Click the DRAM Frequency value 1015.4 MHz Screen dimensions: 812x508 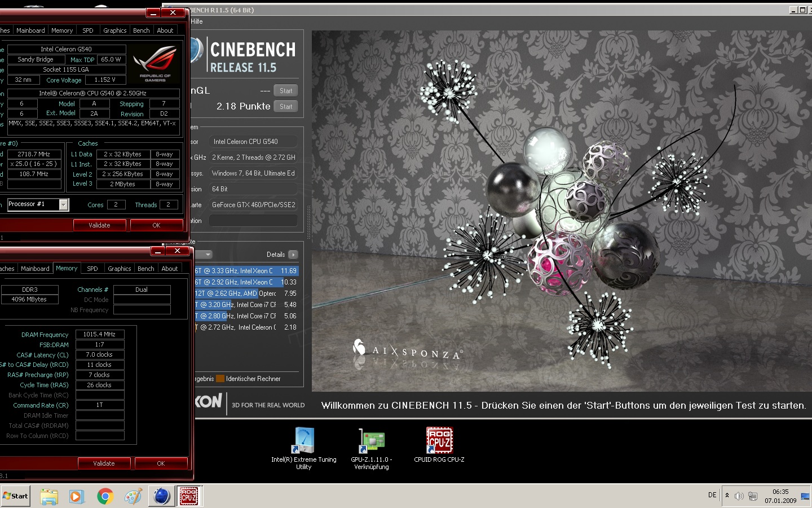coord(99,334)
